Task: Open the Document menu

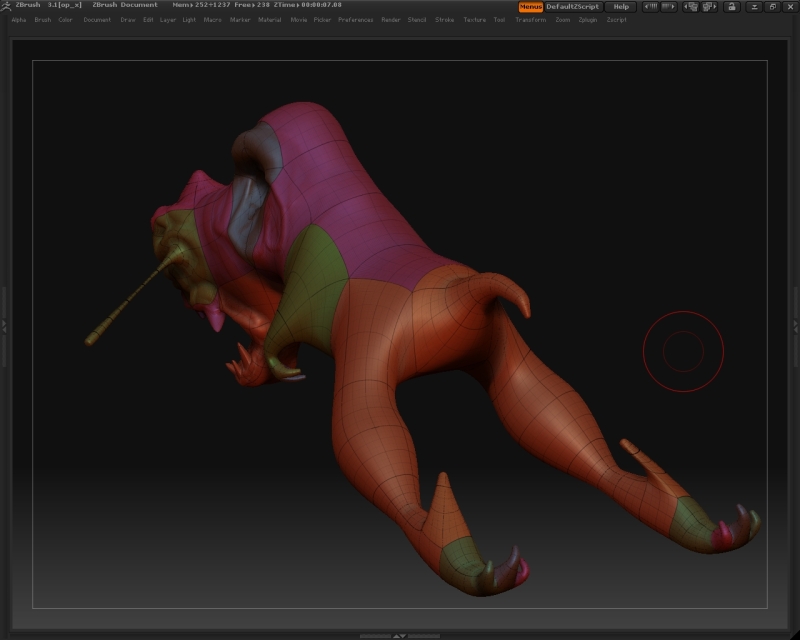Action: pos(97,20)
